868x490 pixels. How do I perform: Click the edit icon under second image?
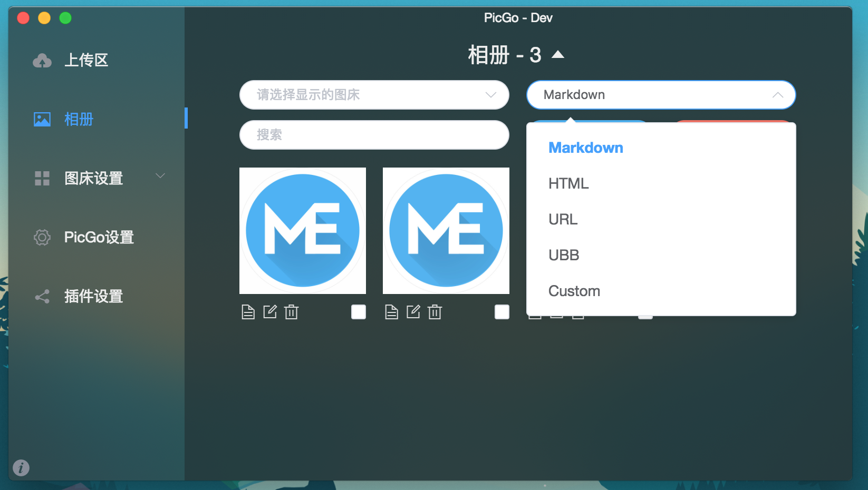[x=413, y=312]
